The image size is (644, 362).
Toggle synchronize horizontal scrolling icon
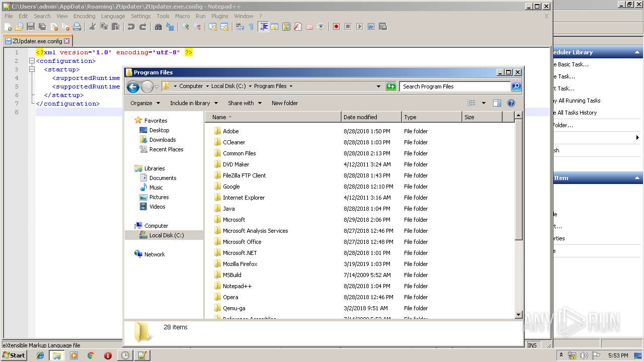tap(224, 27)
